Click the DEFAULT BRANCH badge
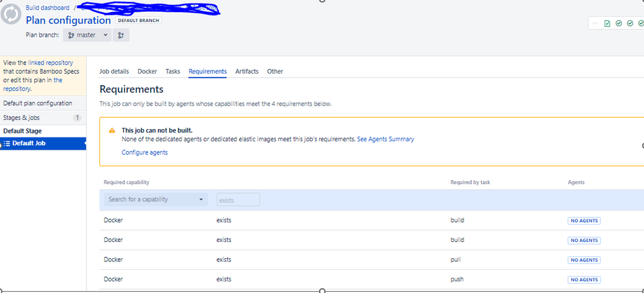Image resolution: width=644 pixels, height=293 pixels. pyautogui.click(x=139, y=20)
